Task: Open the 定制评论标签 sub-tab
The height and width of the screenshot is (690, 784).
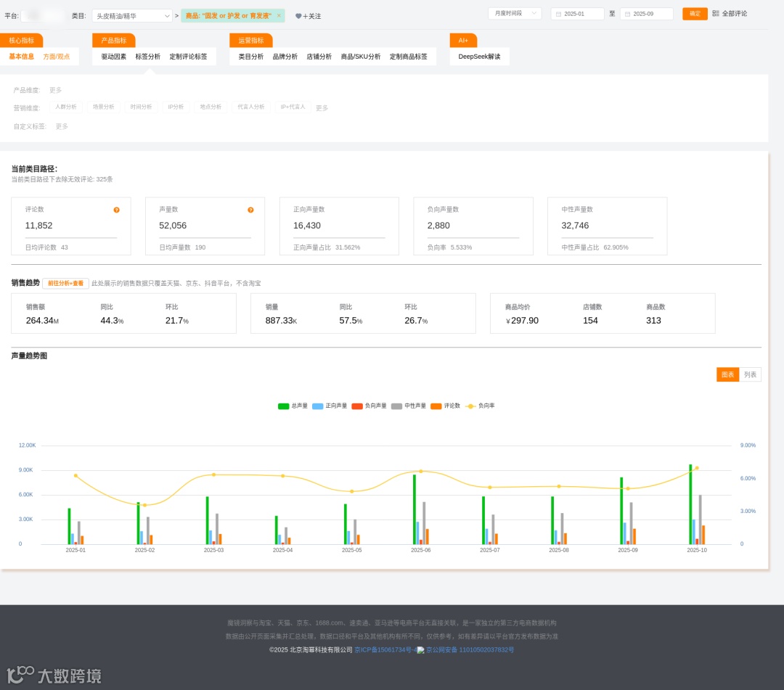Action: coord(189,57)
